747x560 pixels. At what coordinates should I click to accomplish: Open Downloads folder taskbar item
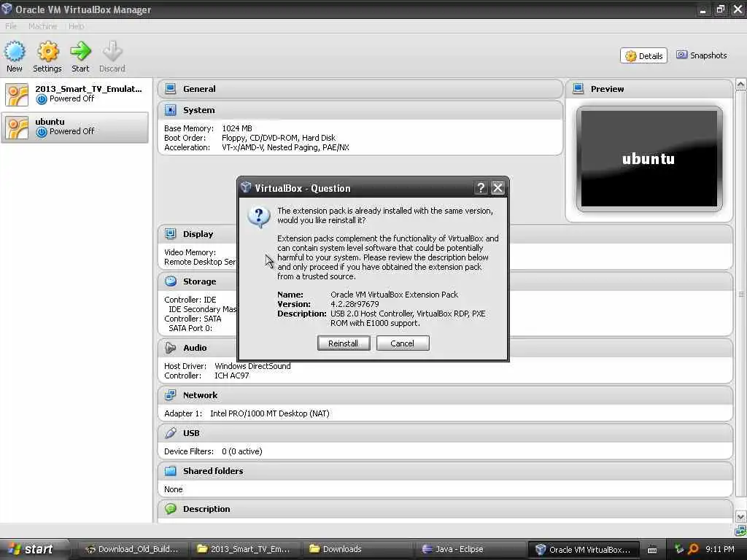click(x=357, y=550)
